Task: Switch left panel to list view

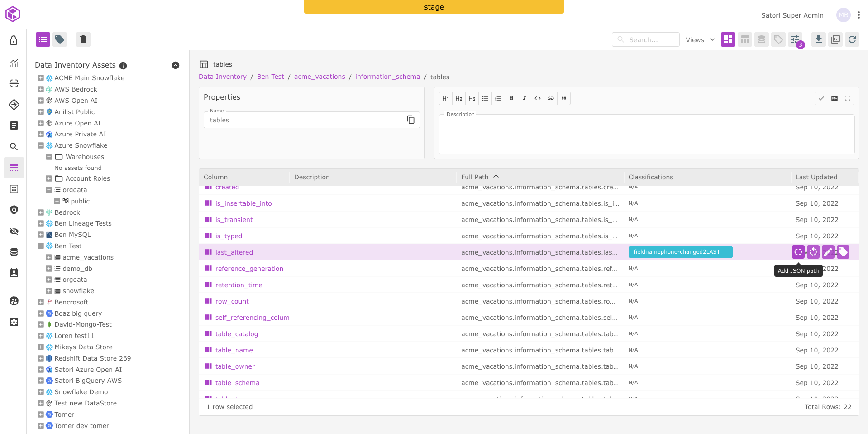Action: tap(43, 39)
